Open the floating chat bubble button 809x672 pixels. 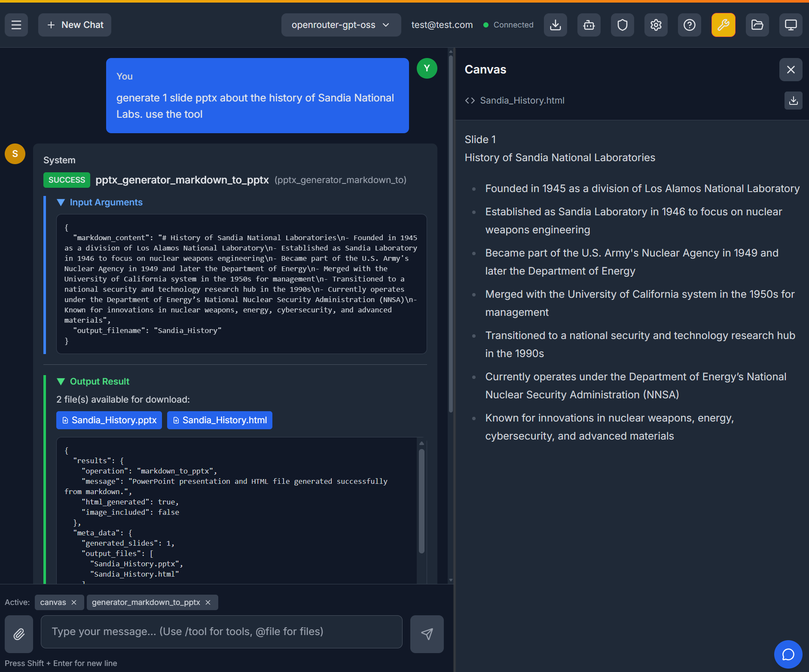coord(788,654)
